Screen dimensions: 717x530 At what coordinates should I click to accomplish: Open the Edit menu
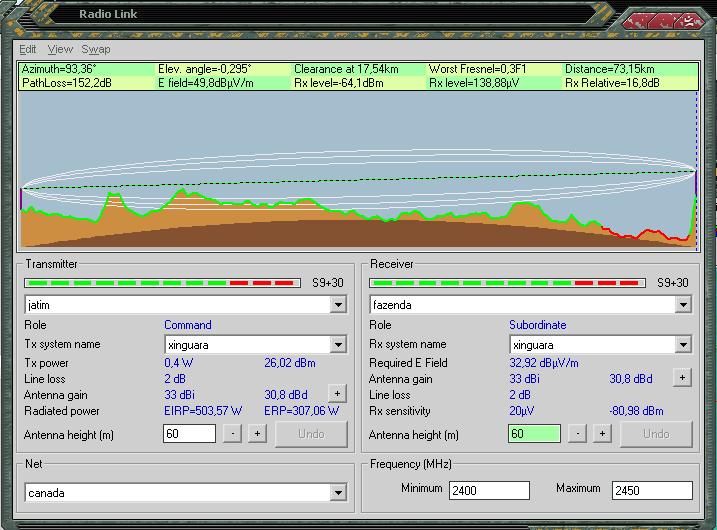[27, 49]
